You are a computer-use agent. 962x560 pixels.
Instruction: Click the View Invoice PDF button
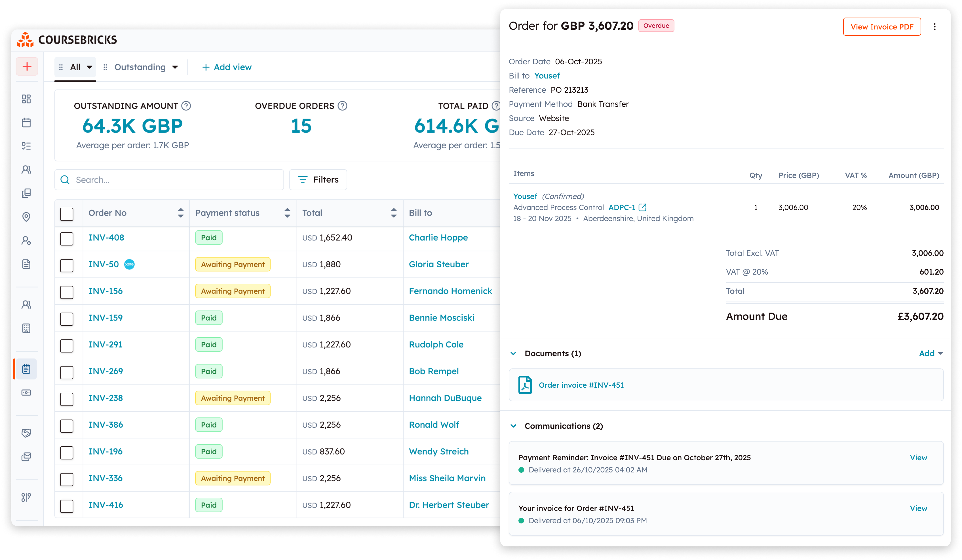tap(882, 27)
